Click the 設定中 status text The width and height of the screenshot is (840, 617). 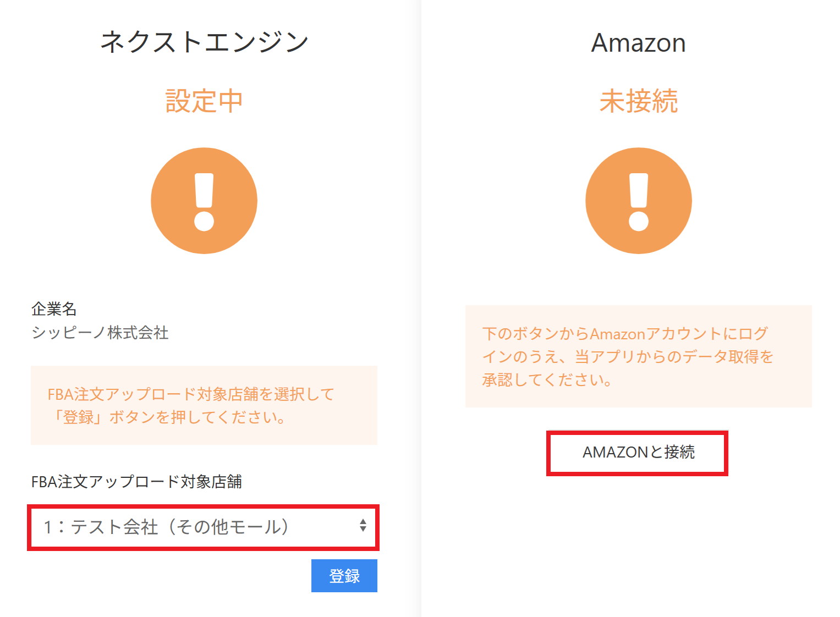204,101
